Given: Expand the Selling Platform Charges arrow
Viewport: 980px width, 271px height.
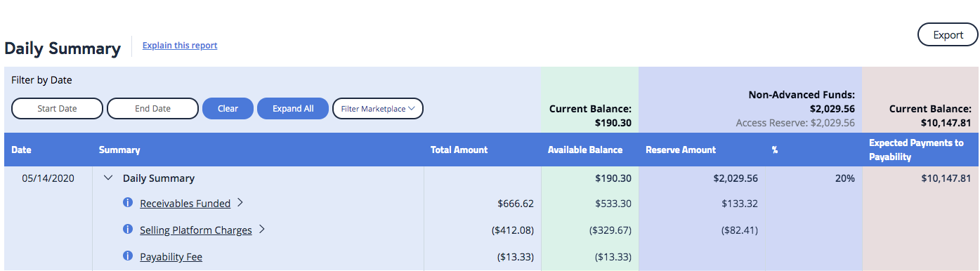Looking at the screenshot, I should [x=261, y=230].
